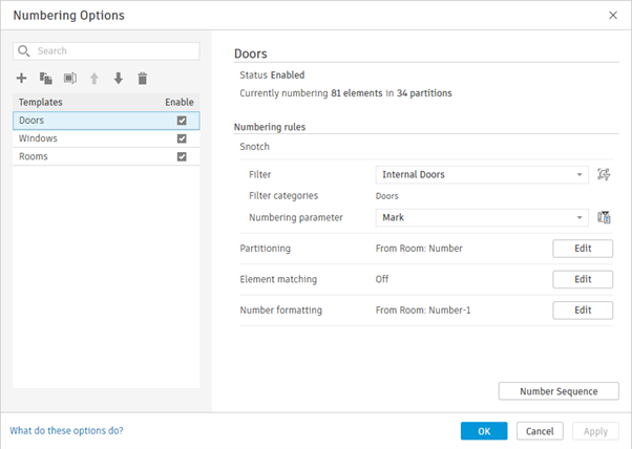This screenshot has height=449, width=632.
Task: Open the Number Sequence dialog button
Action: click(x=558, y=391)
